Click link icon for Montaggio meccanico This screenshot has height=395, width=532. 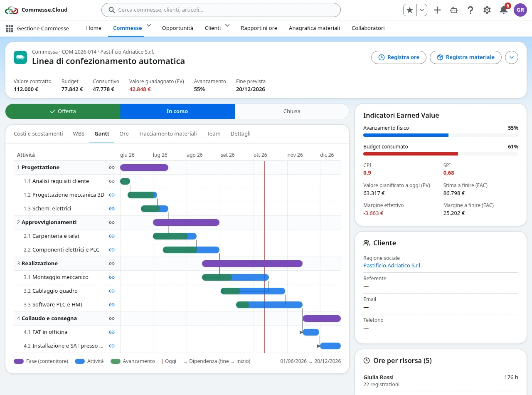112,277
